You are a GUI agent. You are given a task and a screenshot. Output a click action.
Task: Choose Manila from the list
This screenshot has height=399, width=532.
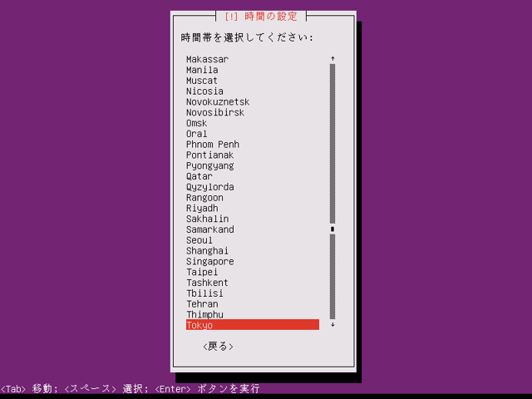tap(253, 70)
